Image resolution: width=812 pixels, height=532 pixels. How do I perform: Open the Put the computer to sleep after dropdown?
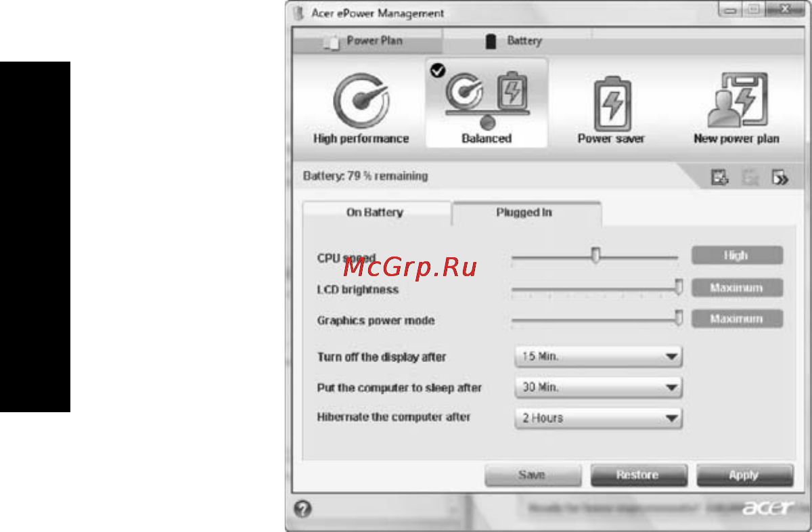click(598, 388)
